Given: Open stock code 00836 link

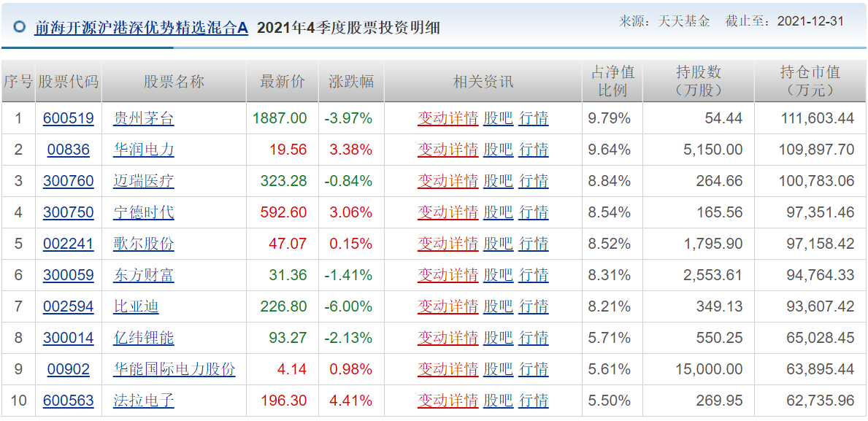Looking at the screenshot, I should pyautogui.click(x=68, y=150).
